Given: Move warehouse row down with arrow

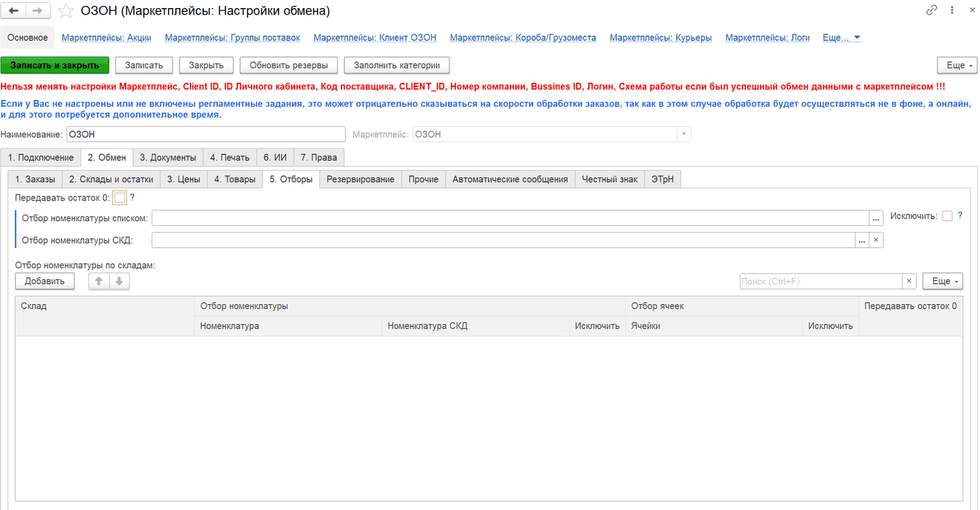Looking at the screenshot, I should tap(119, 281).
